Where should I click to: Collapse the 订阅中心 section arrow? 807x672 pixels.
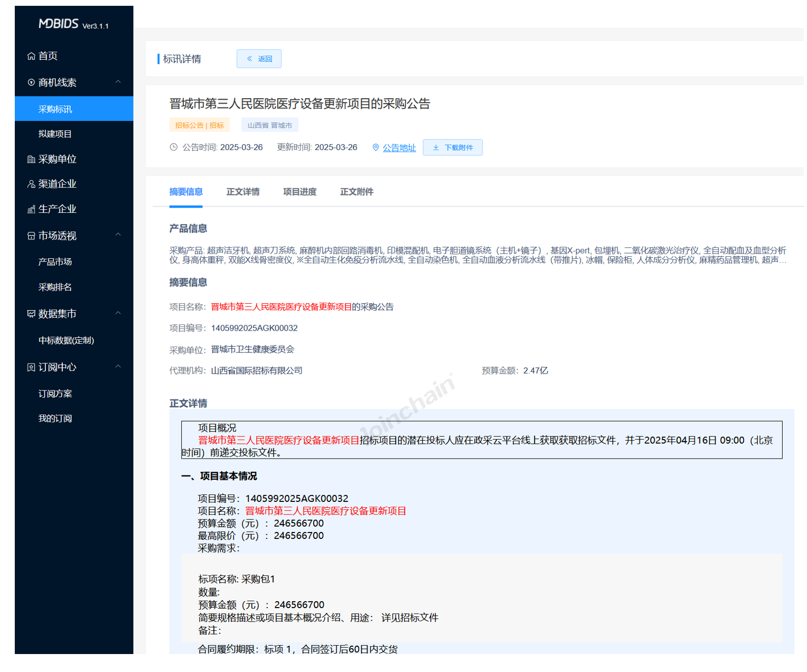tap(118, 367)
